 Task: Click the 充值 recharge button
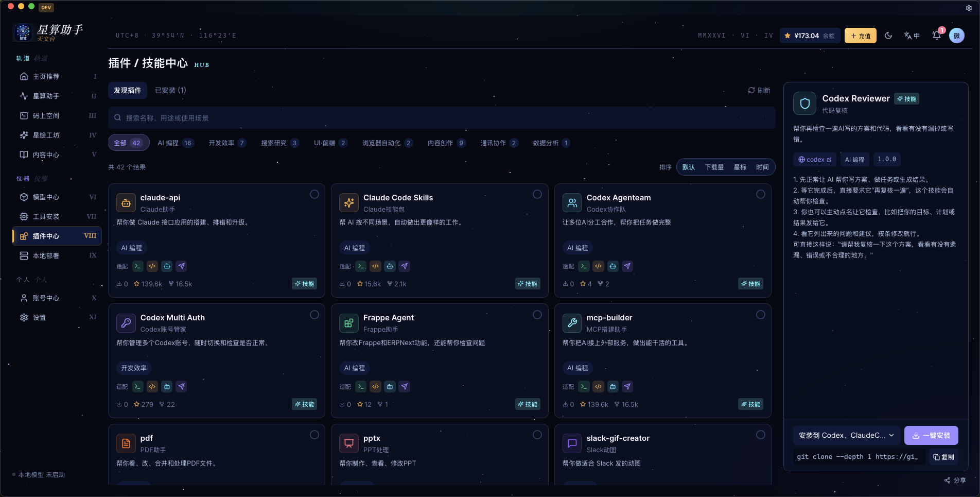click(861, 36)
